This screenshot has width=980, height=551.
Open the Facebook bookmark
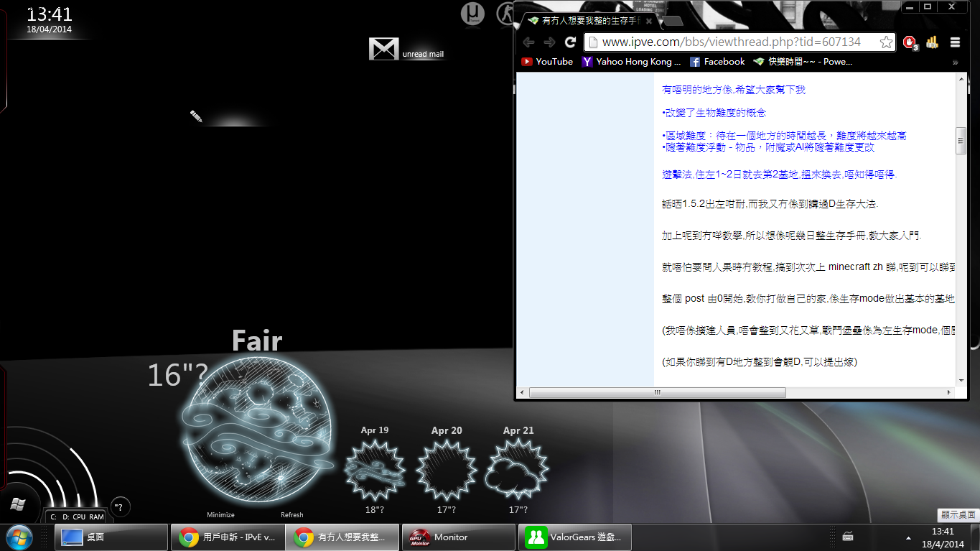(x=717, y=62)
